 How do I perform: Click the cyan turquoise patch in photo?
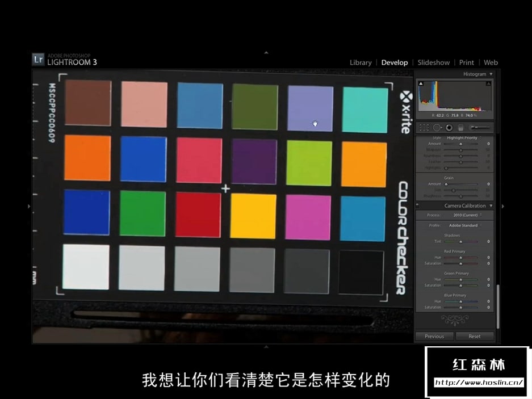(365, 110)
